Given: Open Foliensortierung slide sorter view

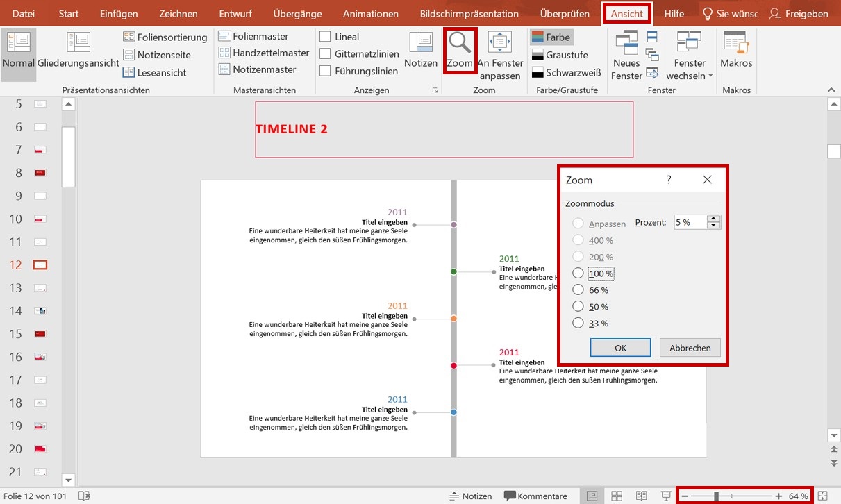Looking at the screenshot, I should coord(165,37).
